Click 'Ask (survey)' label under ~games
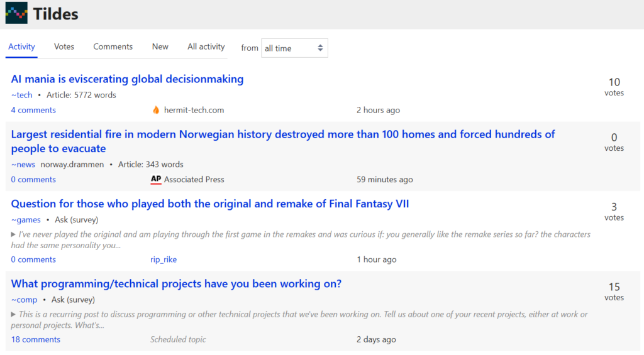 point(77,219)
